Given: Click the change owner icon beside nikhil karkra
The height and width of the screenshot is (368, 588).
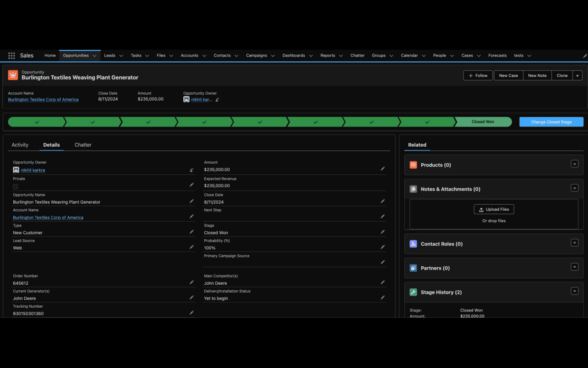Looking at the screenshot, I should coord(191,170).
